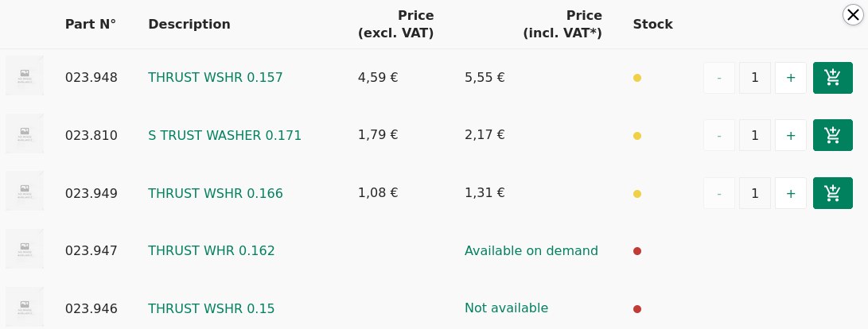This screenshot has width=868, height=329.
Task: Increase quantity for THRUST WSHR 0.157
Action: [790, 78]
